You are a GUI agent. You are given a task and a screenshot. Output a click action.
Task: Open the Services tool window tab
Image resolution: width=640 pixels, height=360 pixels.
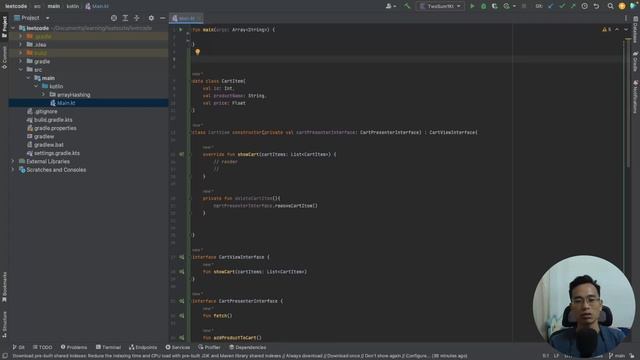coord(178,347)
